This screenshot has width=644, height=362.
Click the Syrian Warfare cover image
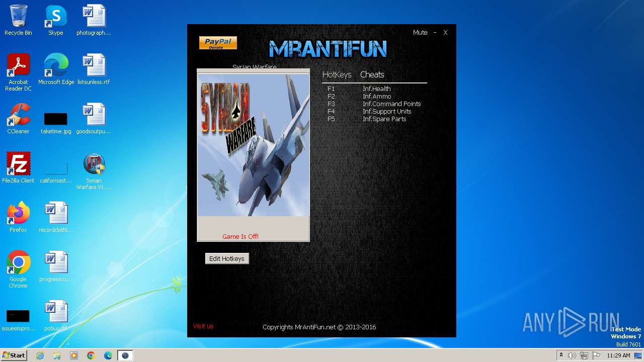point(253,145)
